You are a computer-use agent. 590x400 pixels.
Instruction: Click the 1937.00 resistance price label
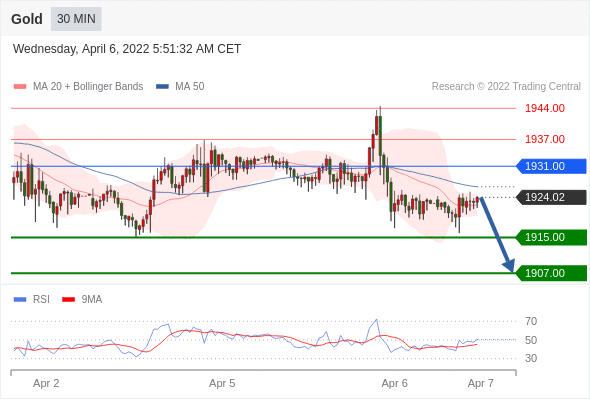pos(545,139)
